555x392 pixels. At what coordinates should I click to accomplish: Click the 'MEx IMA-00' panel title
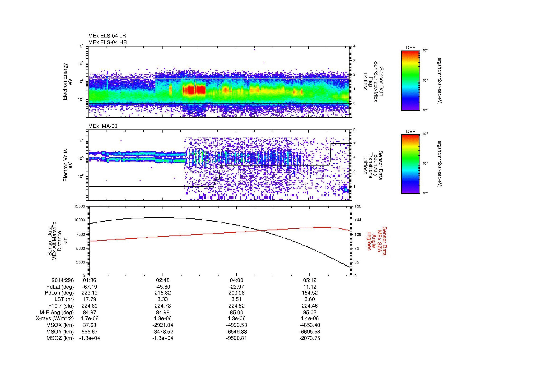tap(103, 126)
